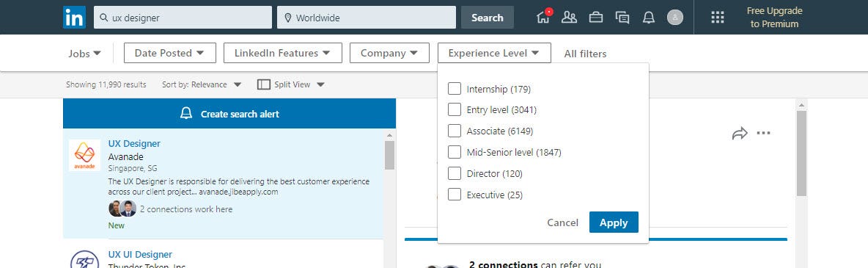Click the share arrow icon
This screenshot has width=868, height=268.
(x=740, y=133)
